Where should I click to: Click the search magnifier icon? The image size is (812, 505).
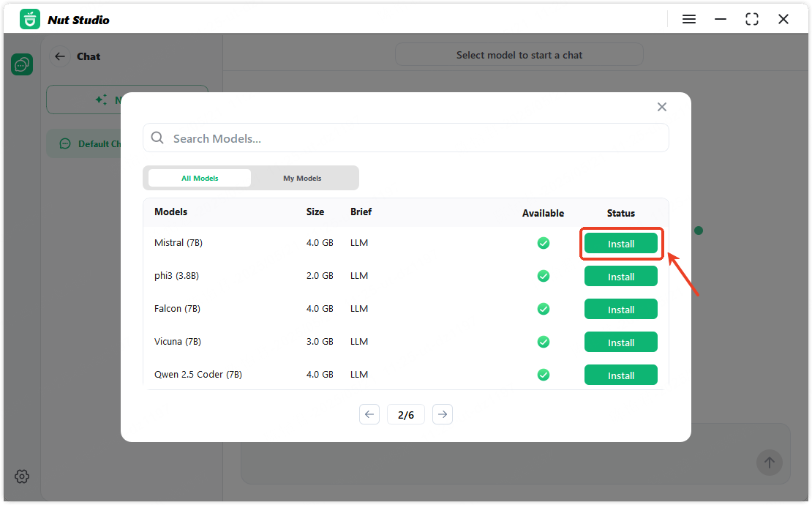pos(157,138)
